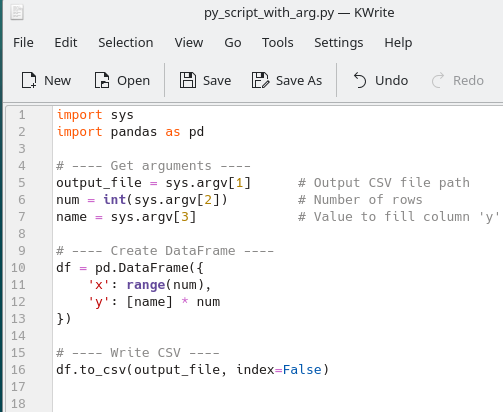Viewport: 503px width, 412px height.
Task: Click 'pd.DataFrame({' on line 10
Action: [149, 268]
